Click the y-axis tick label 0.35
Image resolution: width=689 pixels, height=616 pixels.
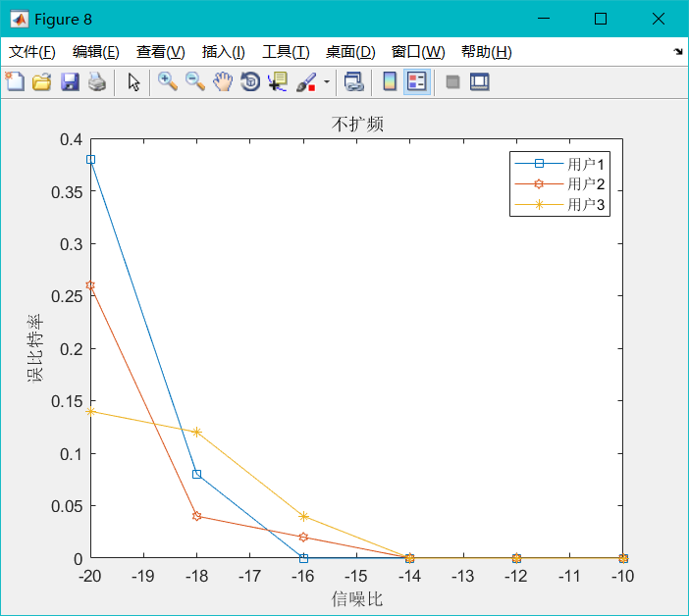(x=67, y=192)
